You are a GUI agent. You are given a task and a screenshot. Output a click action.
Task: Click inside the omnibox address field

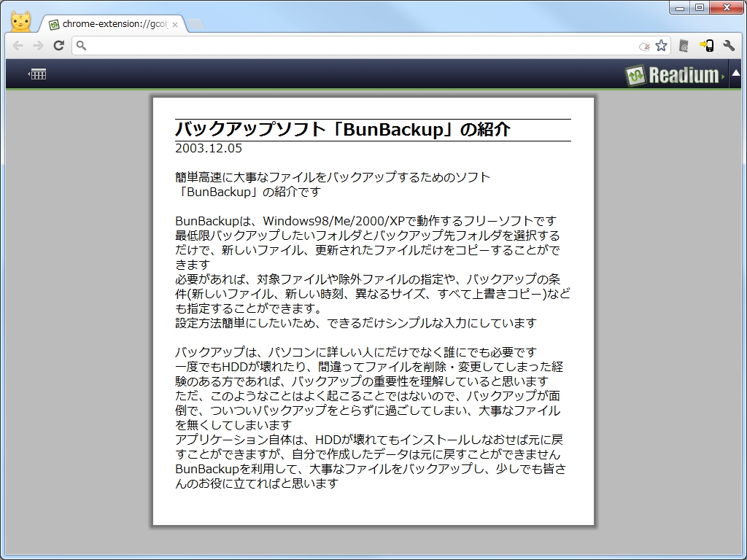328,45
